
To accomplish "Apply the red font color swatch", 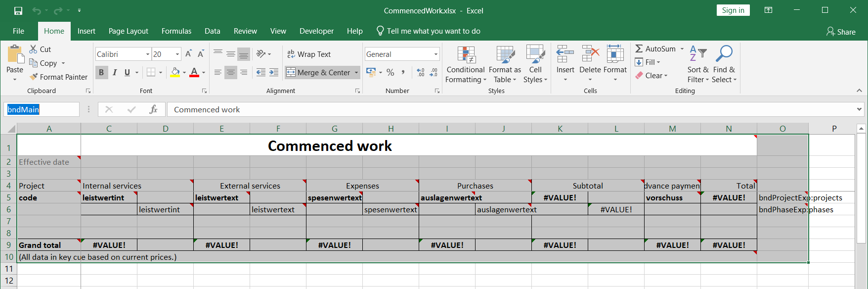I will click(x=194, y=72).
